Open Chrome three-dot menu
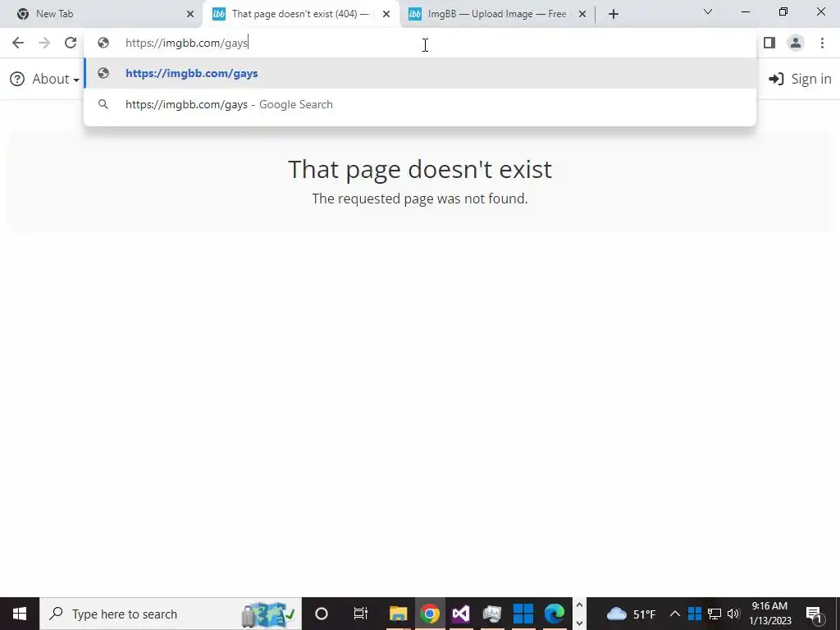Image resolution: width=840 pixels, height=630 pixels. (x=822, y=43)
